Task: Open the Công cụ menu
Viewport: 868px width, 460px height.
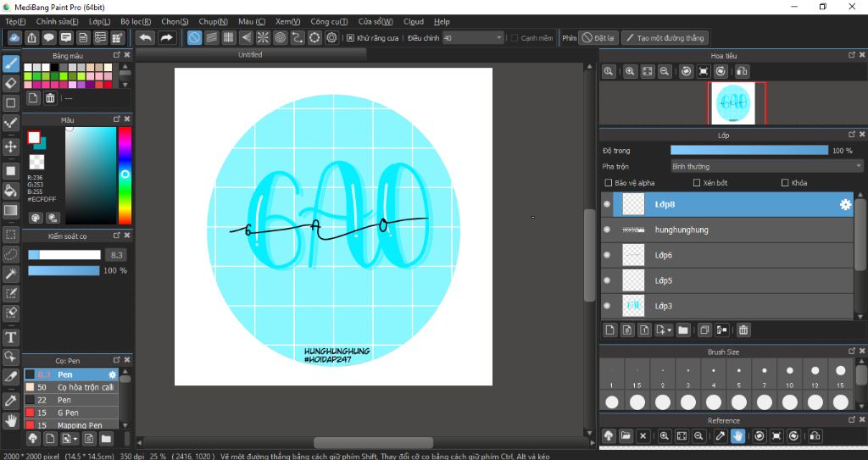Action: point(329,21)
